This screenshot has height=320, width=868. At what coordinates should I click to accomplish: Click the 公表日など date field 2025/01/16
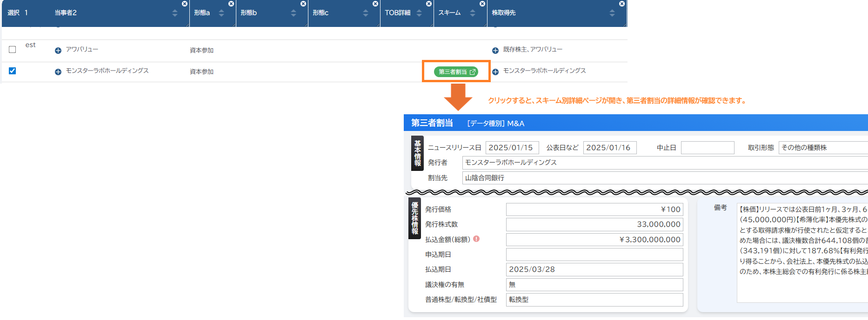(x=610, y=148)
